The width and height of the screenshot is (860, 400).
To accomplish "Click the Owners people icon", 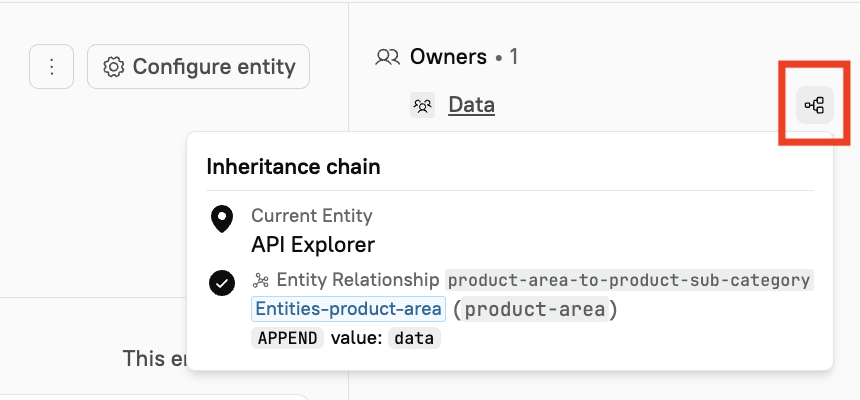I will pos(387,57).
